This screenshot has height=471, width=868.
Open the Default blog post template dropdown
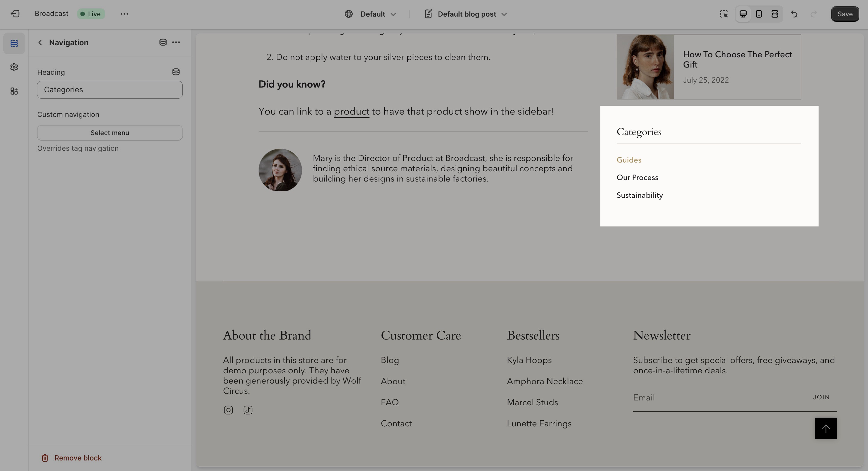pos(466,14)
